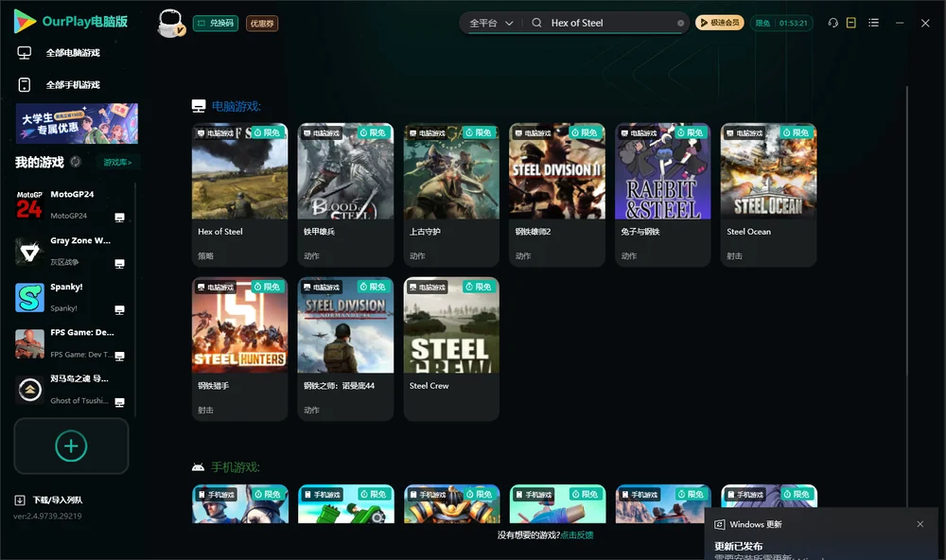Viewport: 946px width, 560px height.
Task: Click the add game plus button
Action: coord(71,446)
